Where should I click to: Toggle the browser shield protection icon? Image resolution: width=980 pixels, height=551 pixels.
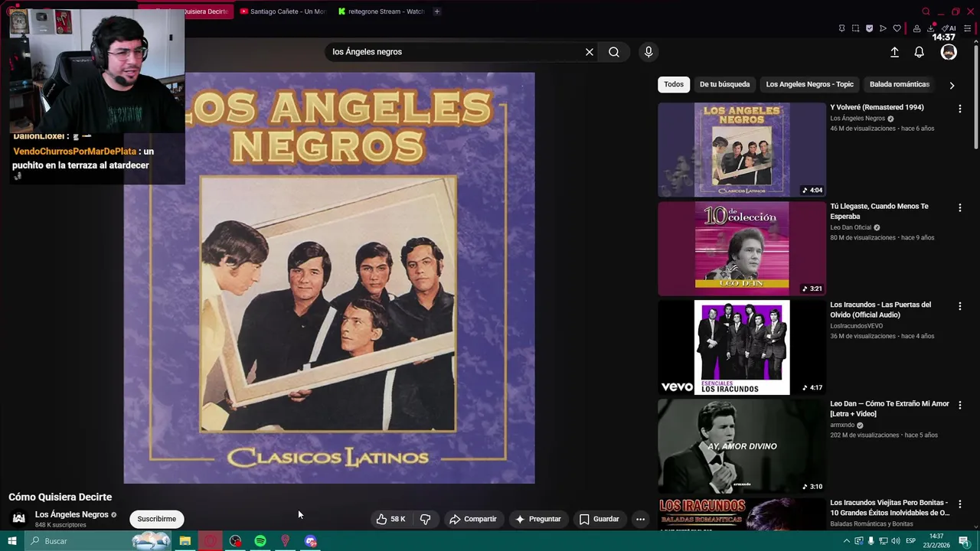point(869,28)
